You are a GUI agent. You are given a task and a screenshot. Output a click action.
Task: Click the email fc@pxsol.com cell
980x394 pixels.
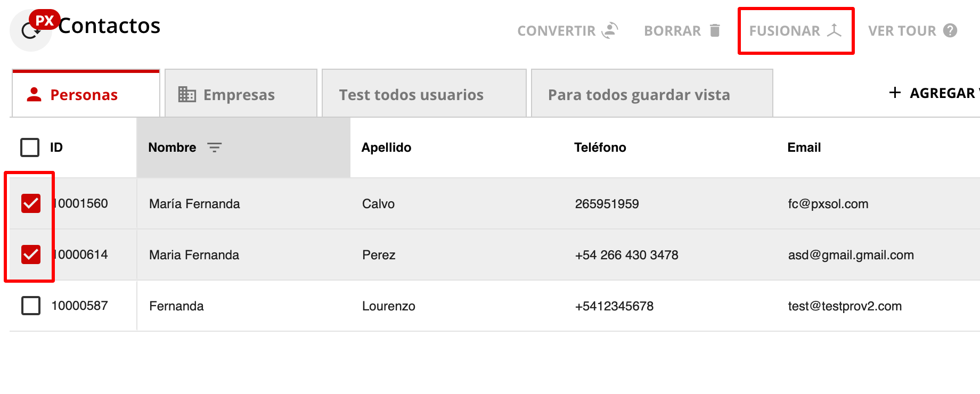tap(828, 204)
